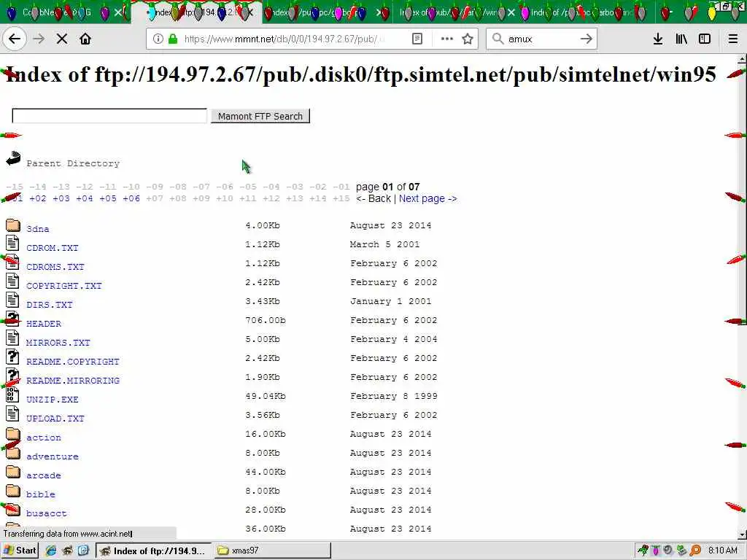Open the CDROMS.TXT file link

point(55,267)
